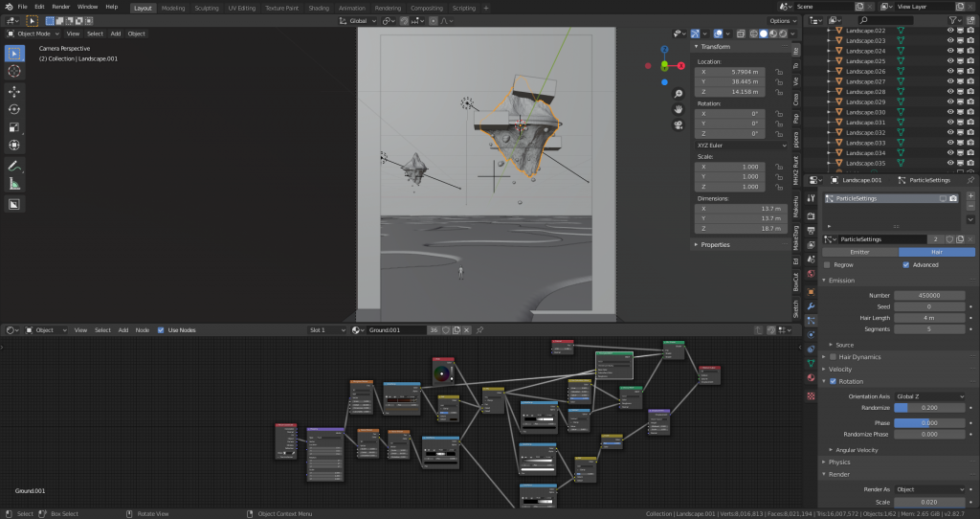
Task: Switch particle type to Emitter
Action: pyautogui.click(x=859, y=252)
